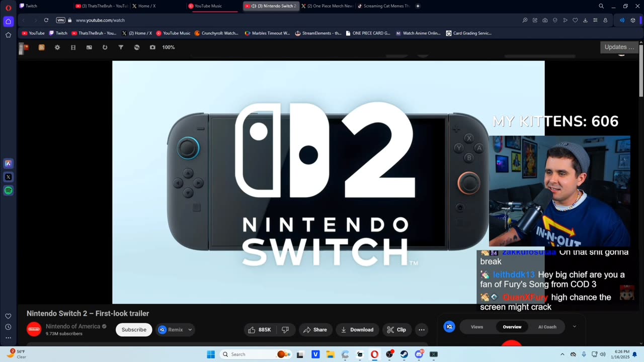Screen dimensions: 644x362
Task: Create a Clip with scissors button
Action: click(396, 330)
